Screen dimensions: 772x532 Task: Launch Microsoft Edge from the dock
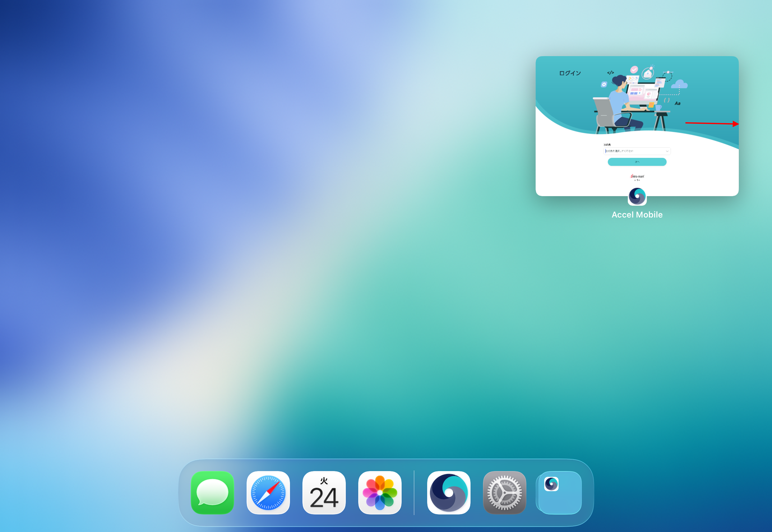(448, 492)
